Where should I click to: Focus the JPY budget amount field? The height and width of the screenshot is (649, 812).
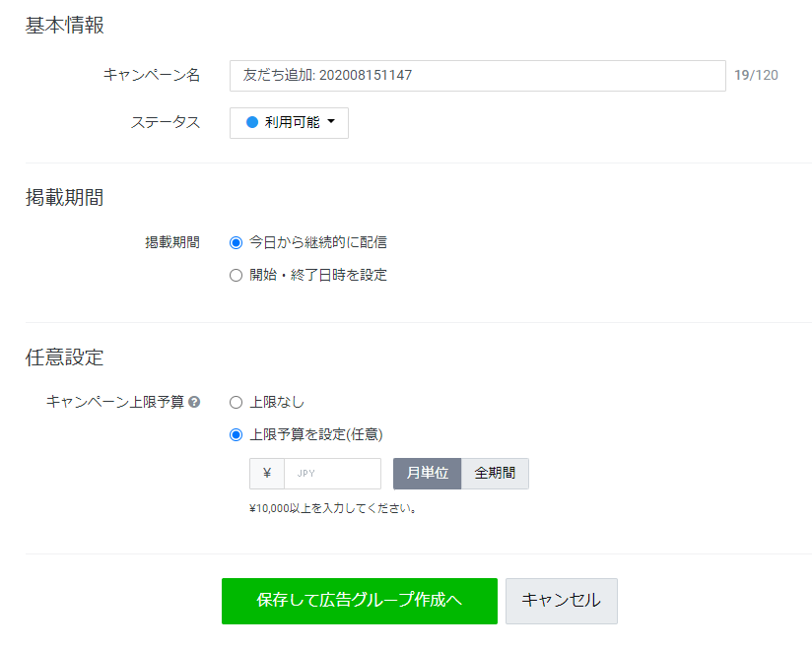tap(332, 473)
